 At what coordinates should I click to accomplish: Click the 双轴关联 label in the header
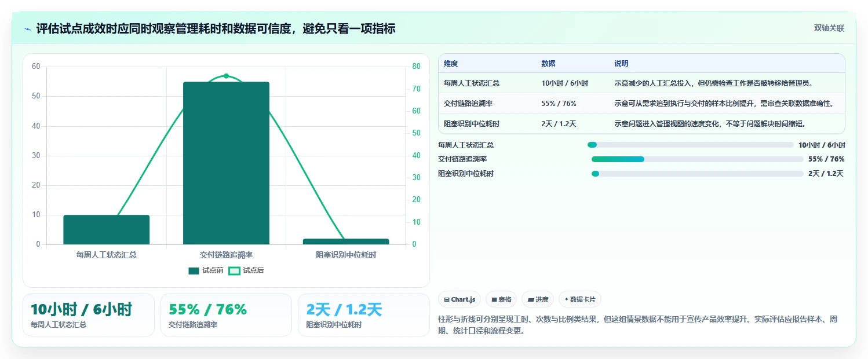click(x=829, y=28)
